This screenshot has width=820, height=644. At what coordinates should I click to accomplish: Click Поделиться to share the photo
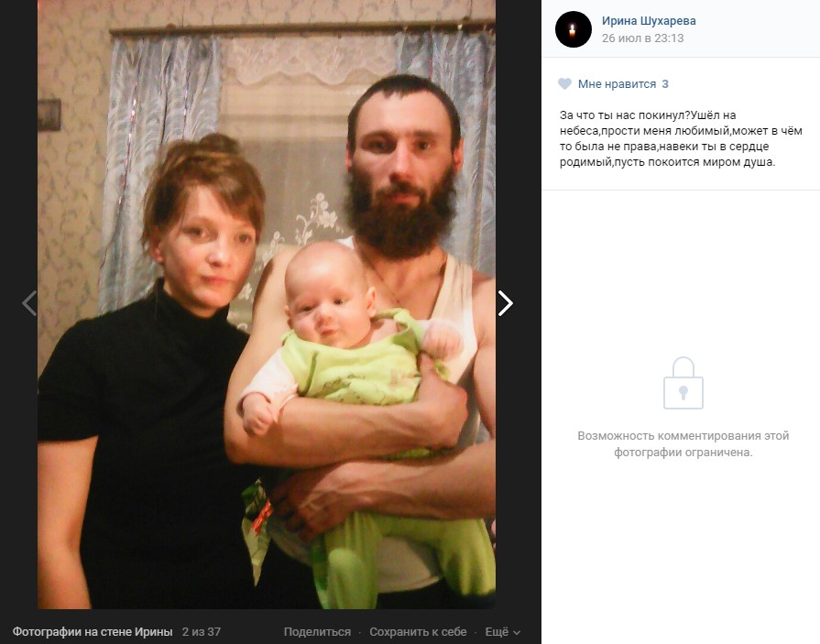(317, 632)
